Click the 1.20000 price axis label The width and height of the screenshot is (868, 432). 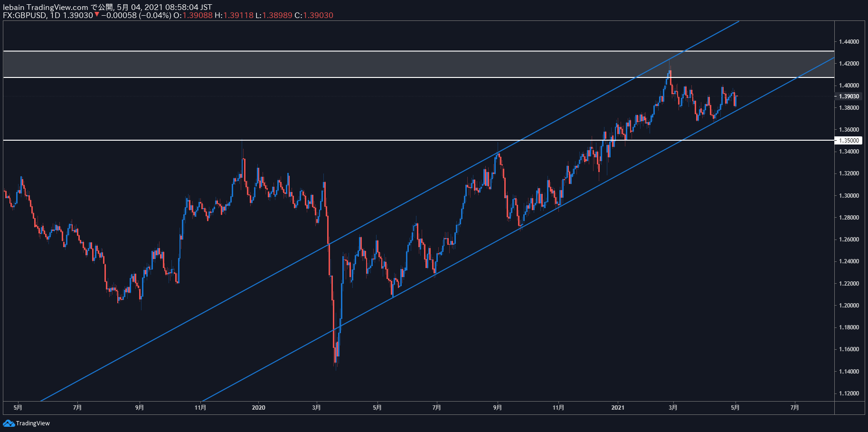pyautogui.click(x=849, y=306)
